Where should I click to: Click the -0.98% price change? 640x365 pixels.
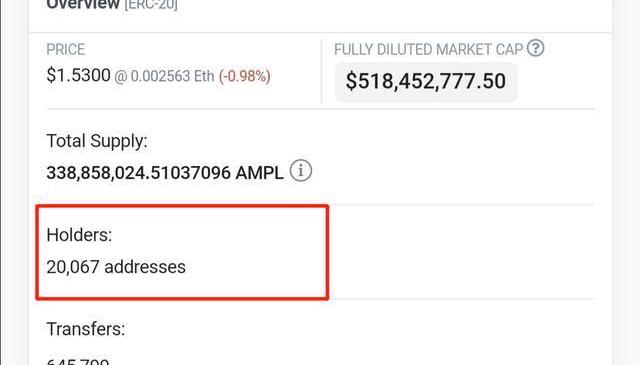[x=244, y=76]
